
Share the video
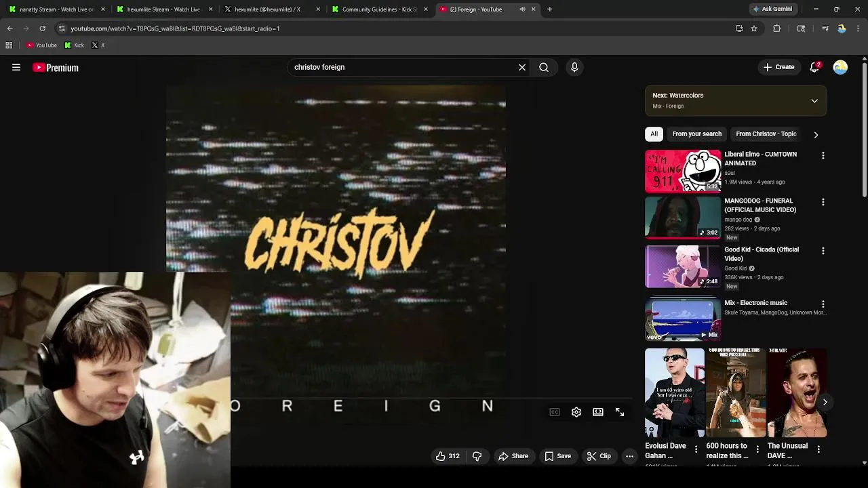pyautogui.click(x=513, y=456)
